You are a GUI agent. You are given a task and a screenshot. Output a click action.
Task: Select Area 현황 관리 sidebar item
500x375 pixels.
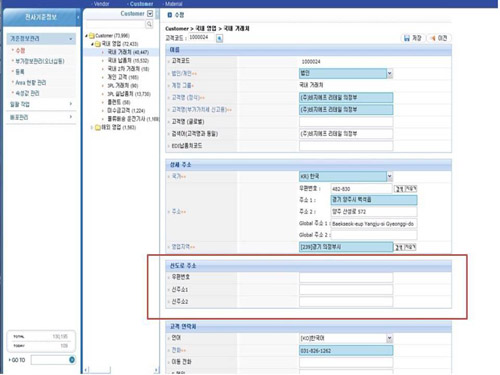[x=31, y=82]
